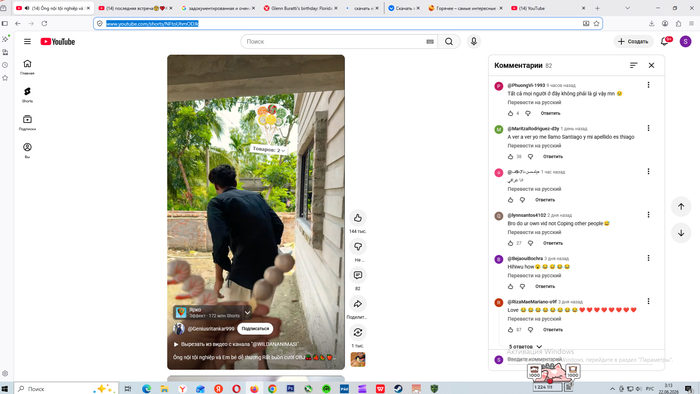This screenshot has height=394, width=700.
Task: Open the You profile section
Action: click(x=27, y=150)
